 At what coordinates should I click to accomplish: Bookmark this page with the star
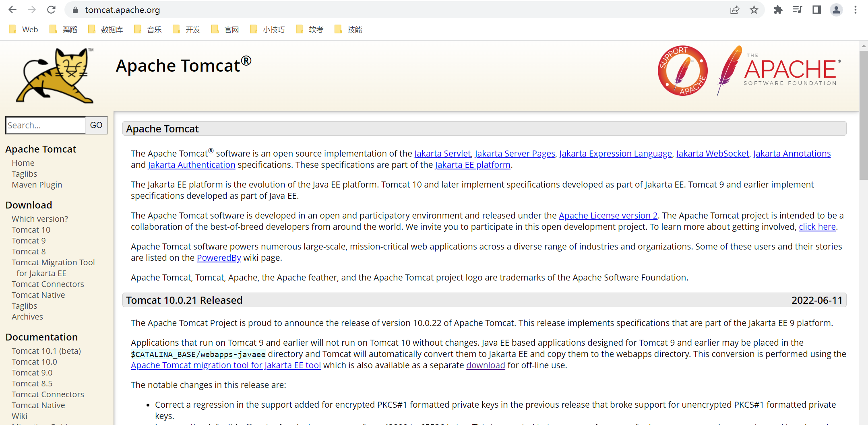point(754,10)
